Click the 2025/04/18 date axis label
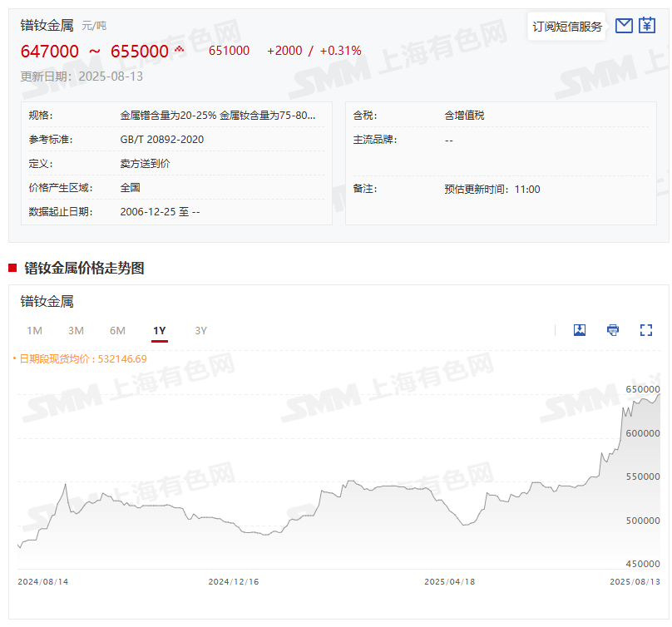This screenshot has height=627, width=672. pyautogui.click(x=450, y=581)
